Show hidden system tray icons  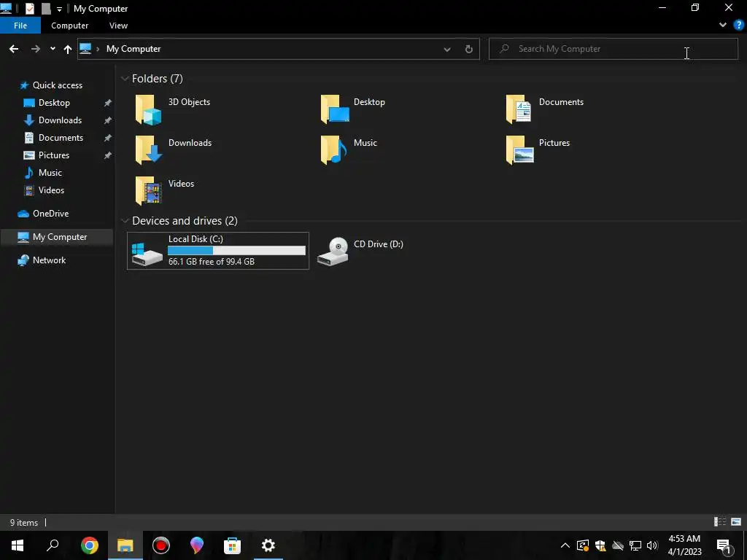coord(565,545)
